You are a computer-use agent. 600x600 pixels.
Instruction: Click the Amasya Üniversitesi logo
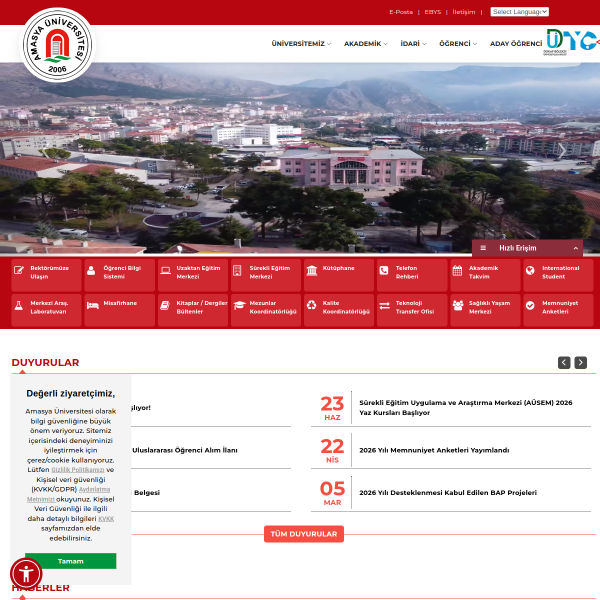(57, 45)
